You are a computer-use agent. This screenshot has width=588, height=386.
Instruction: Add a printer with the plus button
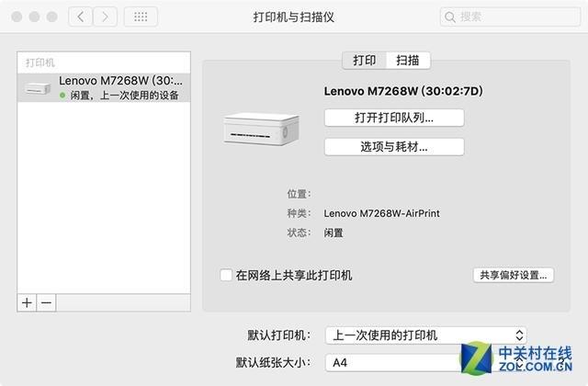(27, 302)
